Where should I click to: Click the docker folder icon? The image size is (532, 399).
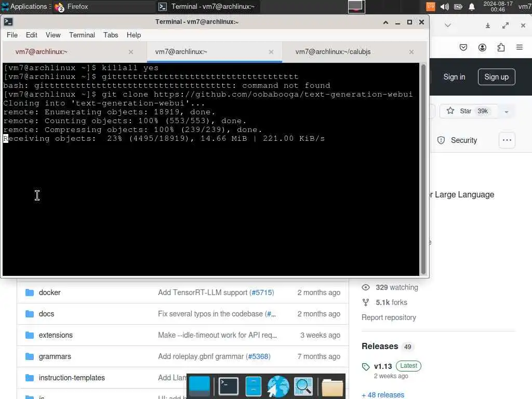(x=30, y=292)
